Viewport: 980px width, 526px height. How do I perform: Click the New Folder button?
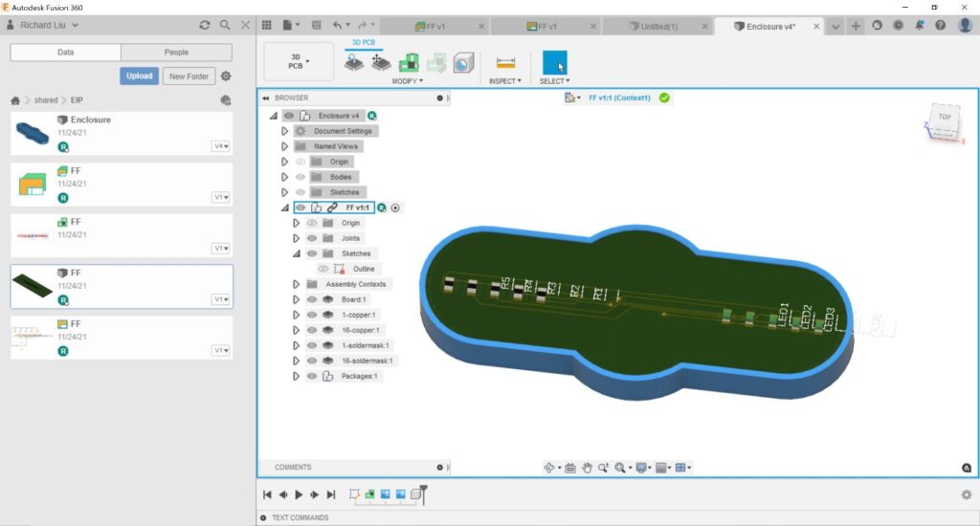(188, 77)
